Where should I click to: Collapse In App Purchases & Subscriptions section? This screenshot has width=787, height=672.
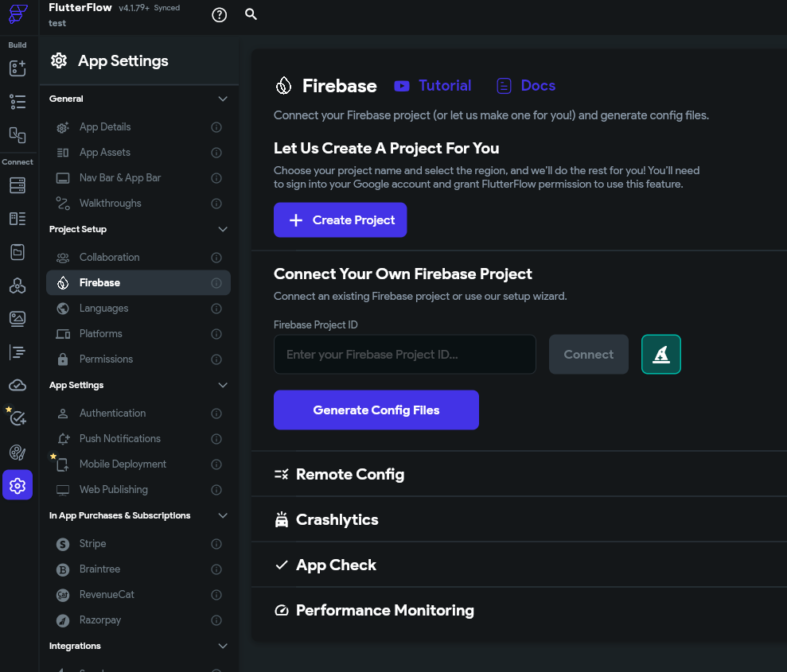(223, 516)
